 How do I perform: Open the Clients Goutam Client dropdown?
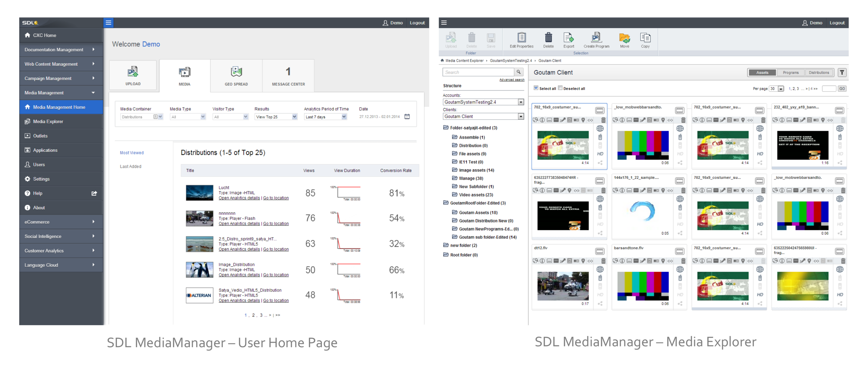[483, 116]
